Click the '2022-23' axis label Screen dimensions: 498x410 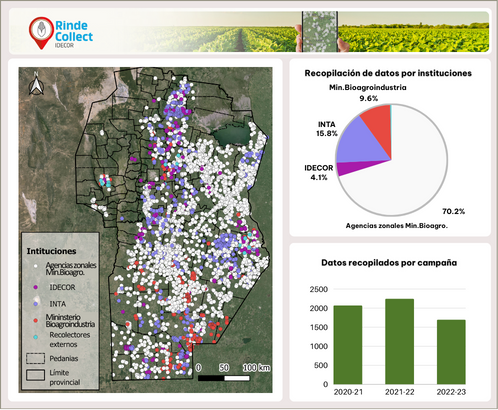pos(451,392)
